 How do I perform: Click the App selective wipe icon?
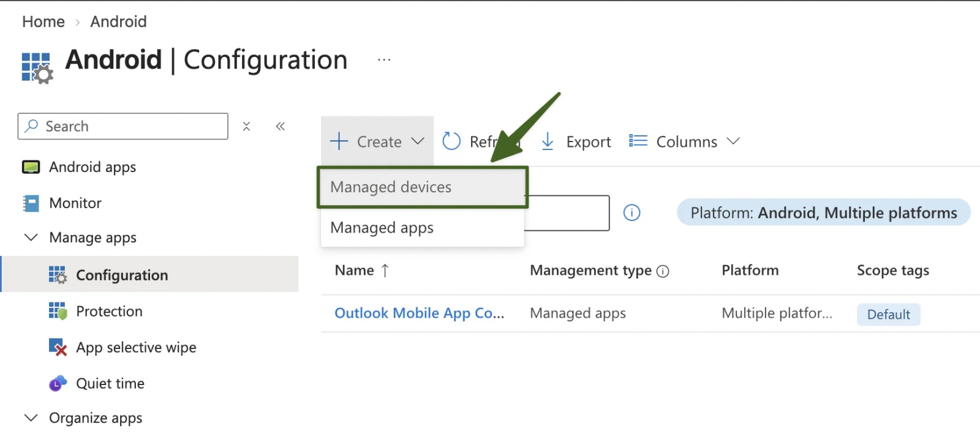pyautogui.click(x=58, y=347)
